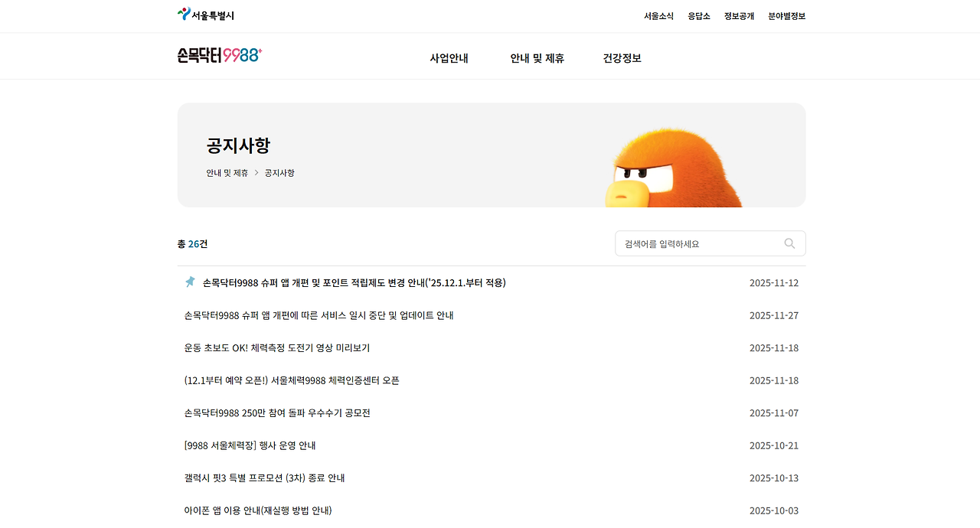The image size is (980, 528).
Task: Click the 2025-10-13 date text
Action: coord(774,478)
